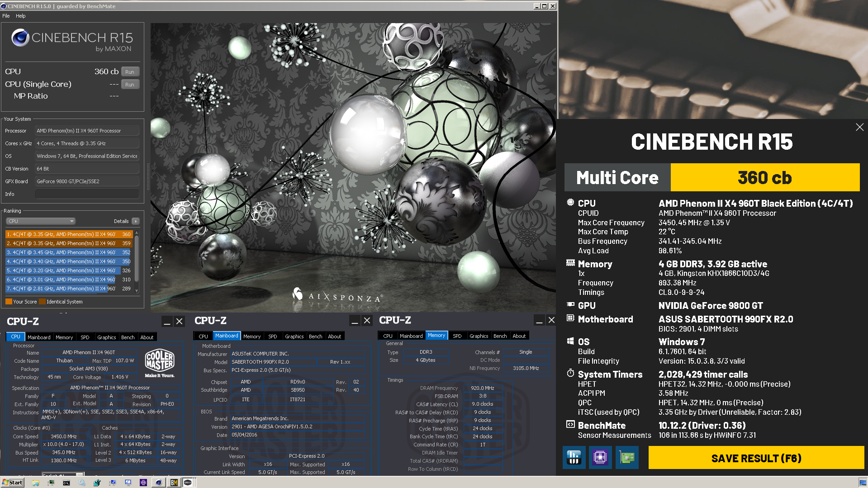Switch to BenchMate BM taskbar button
Viewport: 868px width, 488px height.
pyautogui.click(x=174, y=483)
